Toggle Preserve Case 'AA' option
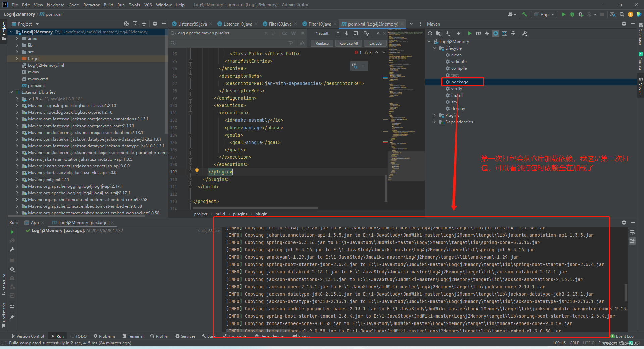 pyautogui.click(x=302, y=43)
